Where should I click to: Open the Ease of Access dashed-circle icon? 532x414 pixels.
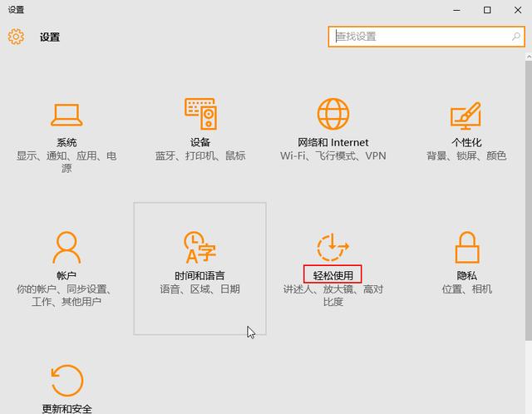332,247
